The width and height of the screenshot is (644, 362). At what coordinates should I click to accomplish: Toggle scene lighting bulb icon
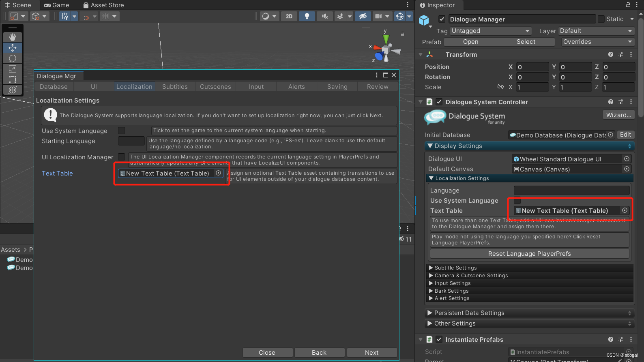coord(307,16)
